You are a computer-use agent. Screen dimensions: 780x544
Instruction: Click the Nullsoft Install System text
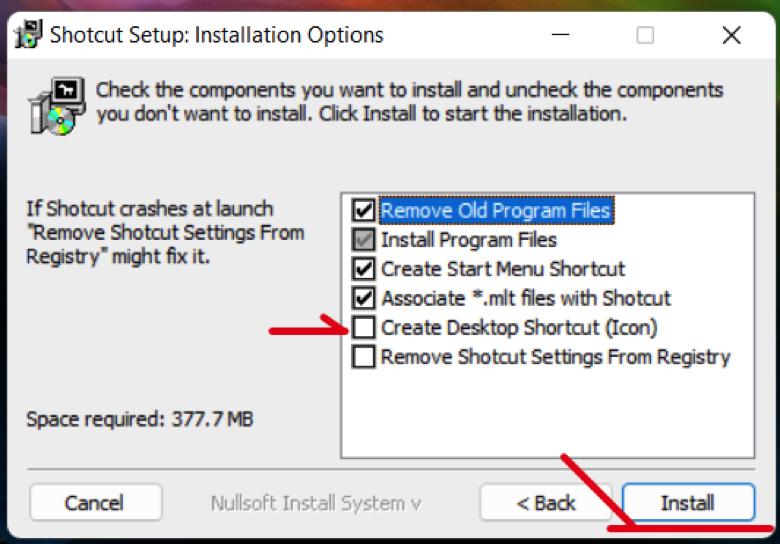(316, 503)
